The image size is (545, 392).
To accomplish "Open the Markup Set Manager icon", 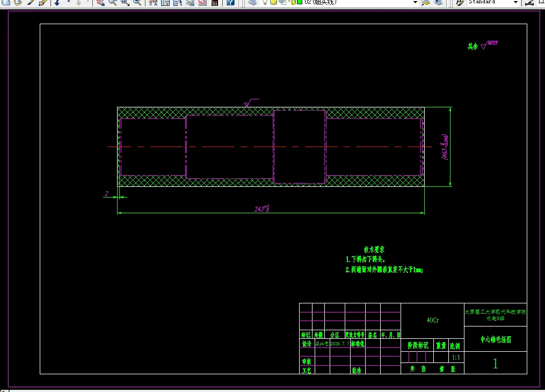I will tap(202, 3).
